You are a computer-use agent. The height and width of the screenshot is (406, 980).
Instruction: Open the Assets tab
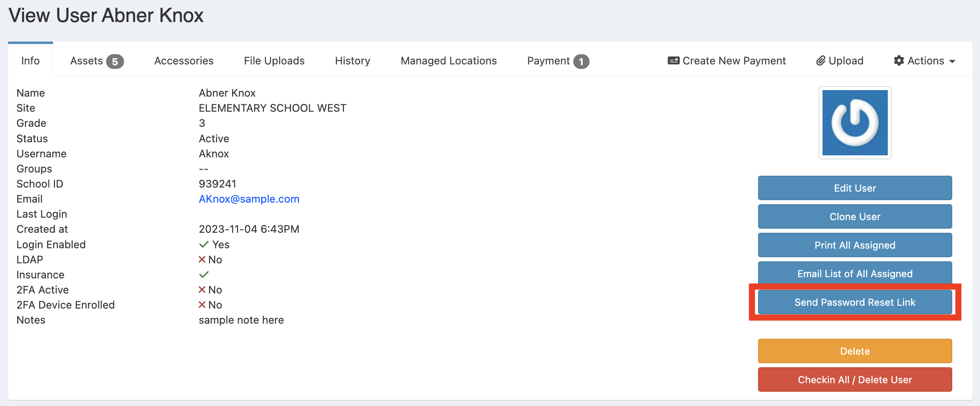[x=96, y=61]
